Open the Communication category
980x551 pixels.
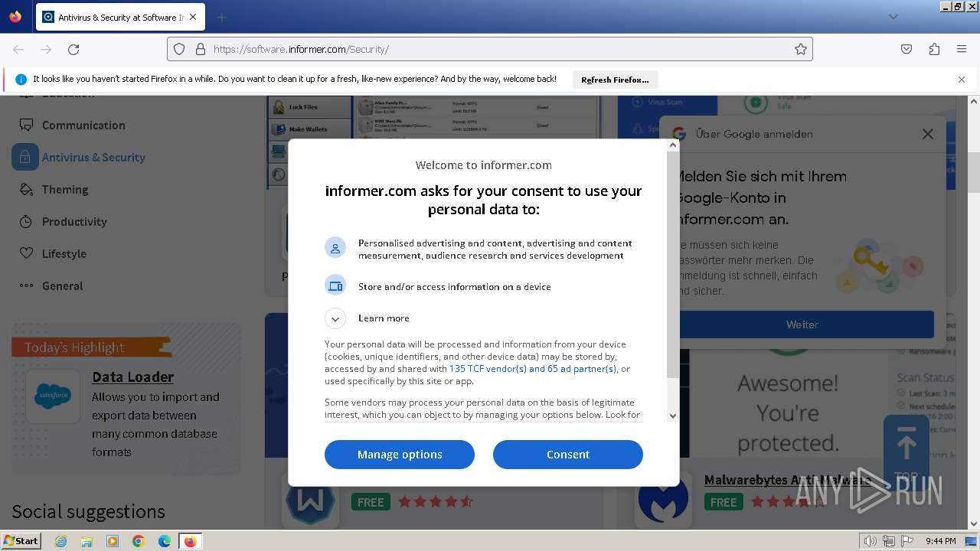[83, 126]
